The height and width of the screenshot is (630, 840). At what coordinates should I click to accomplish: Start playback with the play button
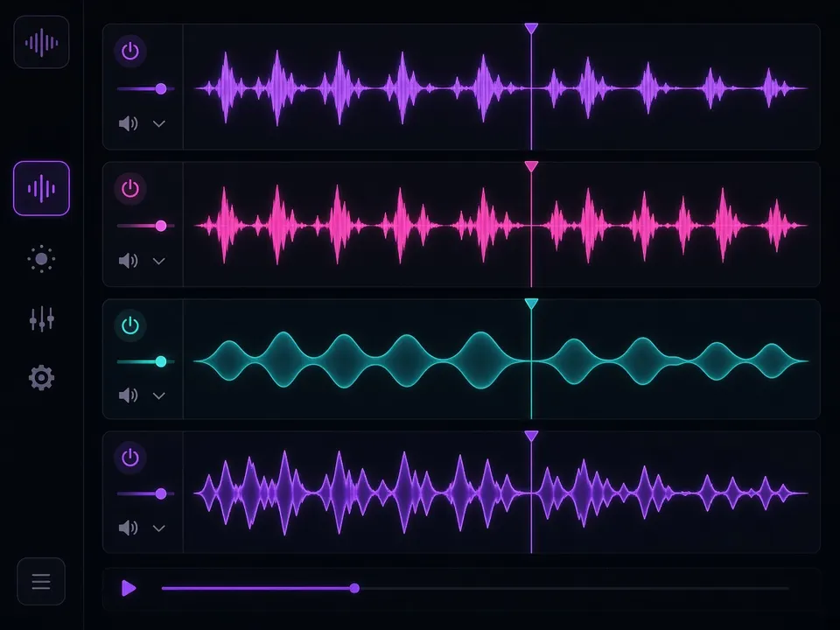coord(129,588)
